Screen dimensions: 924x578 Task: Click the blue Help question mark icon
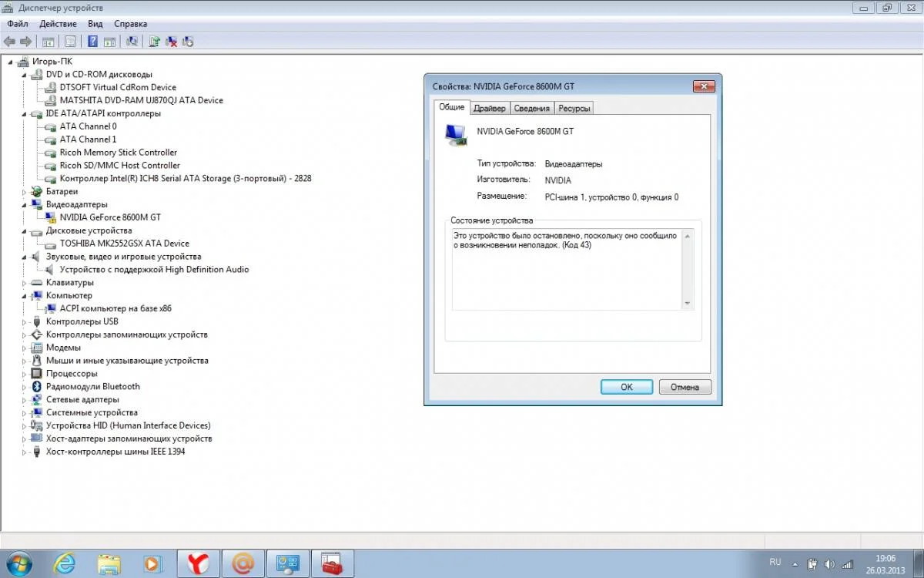(x=92, y=42)
